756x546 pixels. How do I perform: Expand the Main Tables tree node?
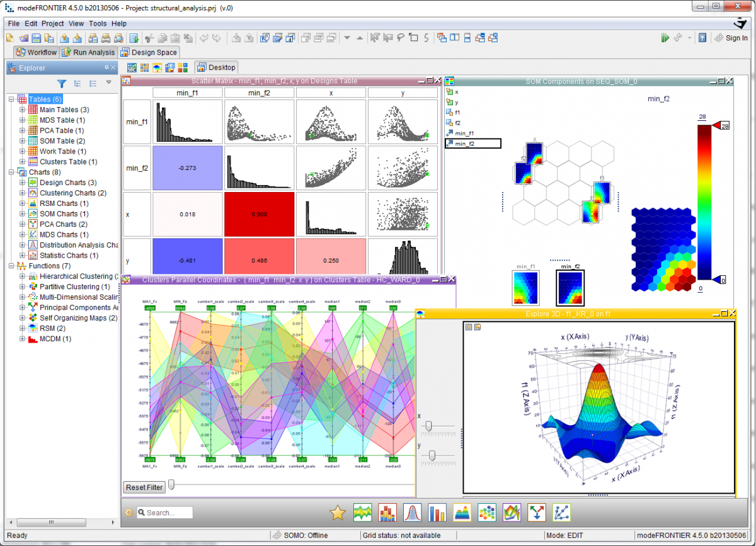[x=23, y=110]
